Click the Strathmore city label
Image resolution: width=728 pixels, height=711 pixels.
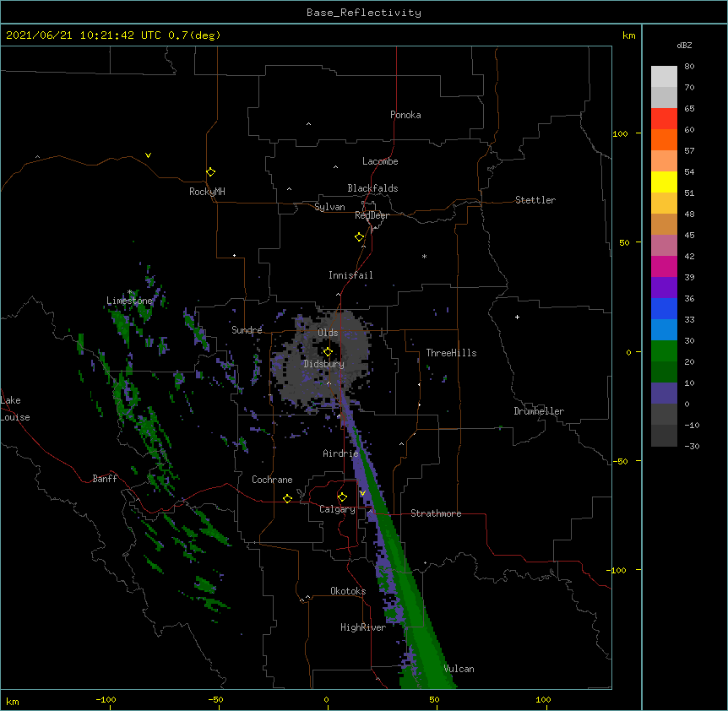tap(436, 513)
